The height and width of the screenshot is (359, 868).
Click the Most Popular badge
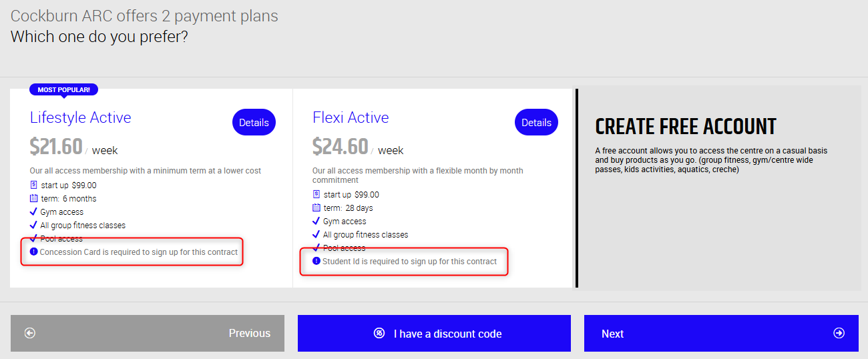pos(63,89)
